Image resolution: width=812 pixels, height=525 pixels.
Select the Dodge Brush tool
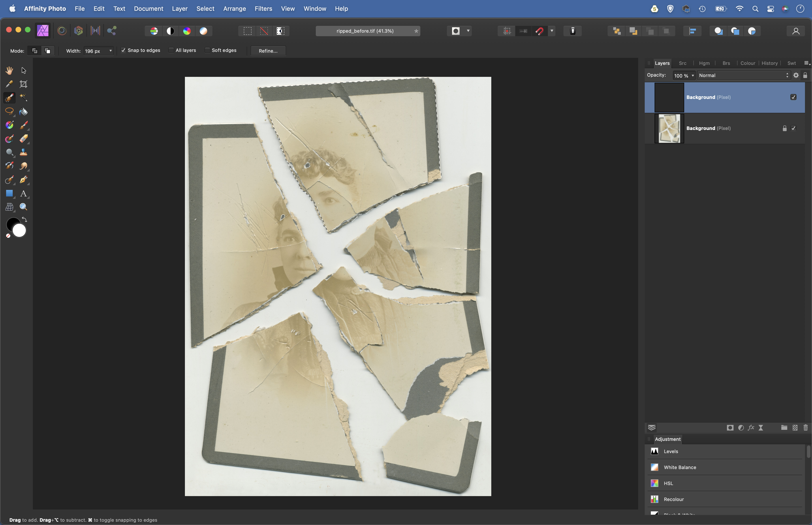coord(9,152)
